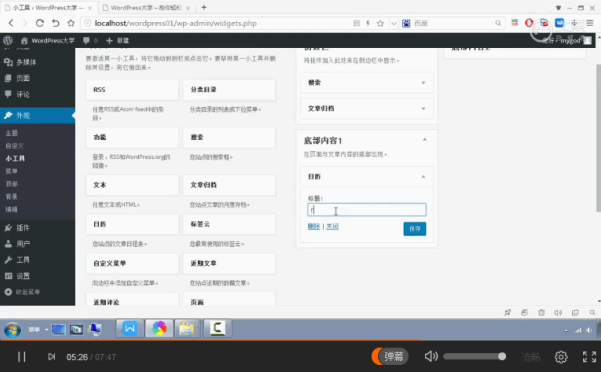Select the 搜索 available widget in left list
The image size is (601, 372).
click(229, 137)
